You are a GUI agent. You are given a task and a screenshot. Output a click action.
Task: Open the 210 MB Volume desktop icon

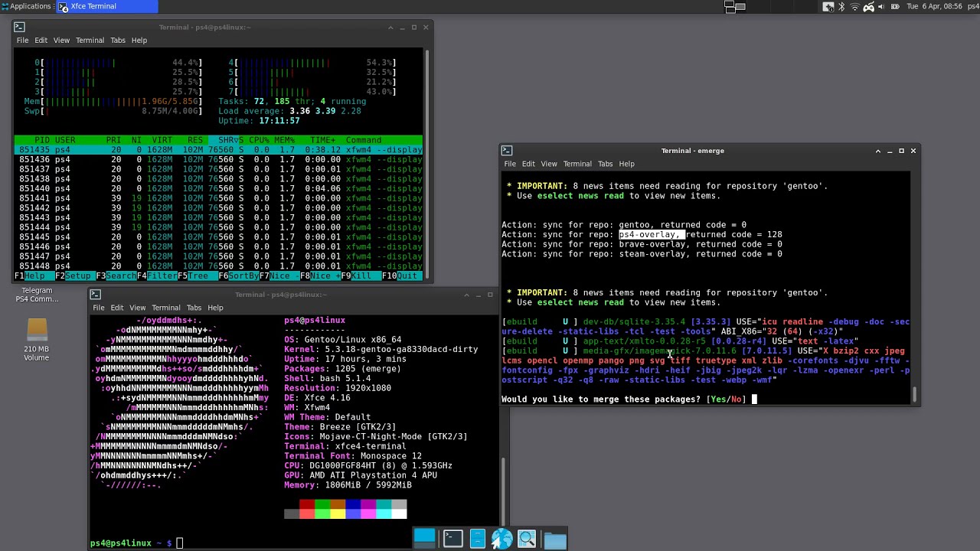pos(36,339)
